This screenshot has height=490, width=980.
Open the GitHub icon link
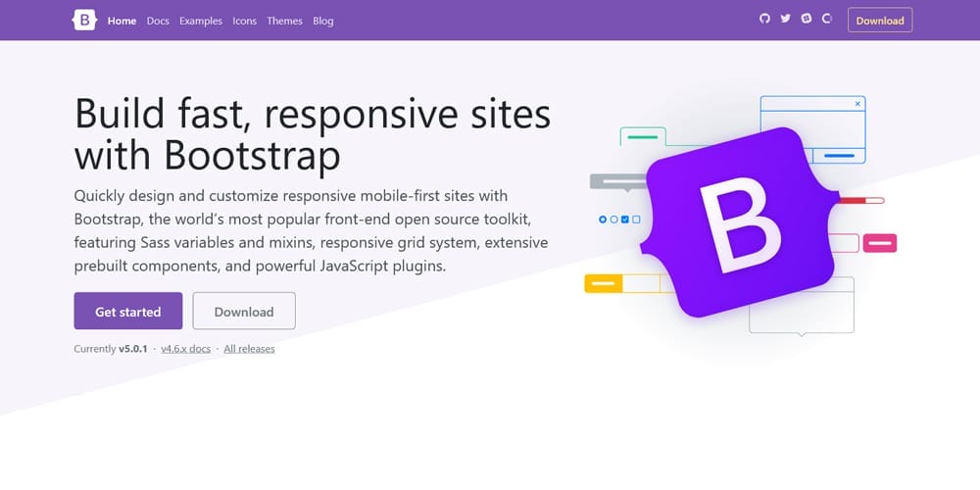tap(764, 19)
